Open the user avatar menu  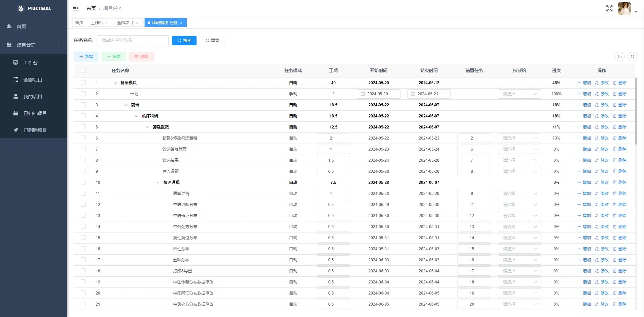(627, 9)
